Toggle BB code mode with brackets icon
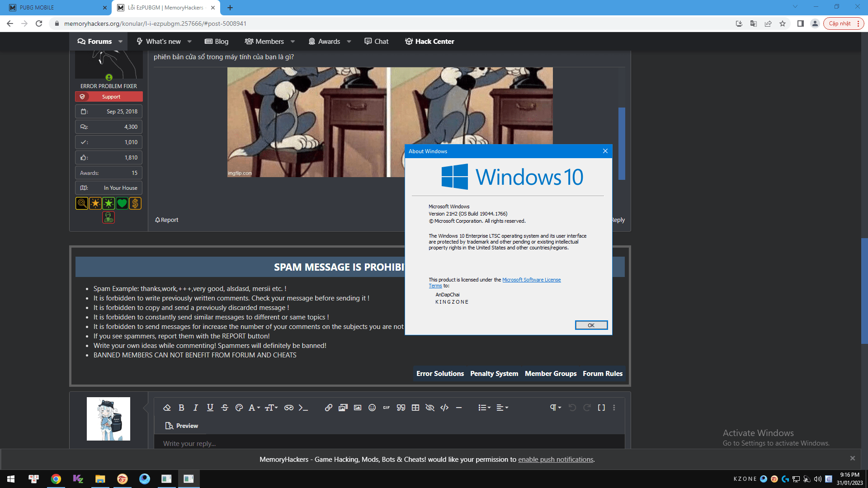This screenshot has height=488, width=868. (601, 408)
